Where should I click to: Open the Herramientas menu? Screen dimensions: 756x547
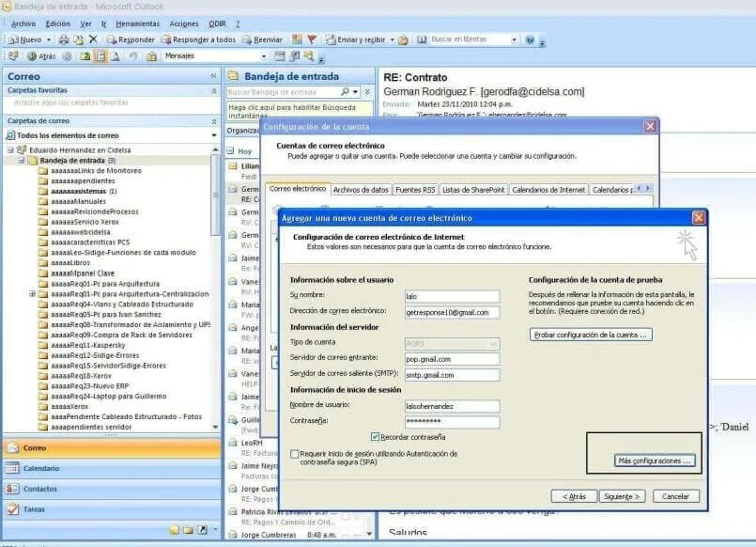click(x=136, y=25)
